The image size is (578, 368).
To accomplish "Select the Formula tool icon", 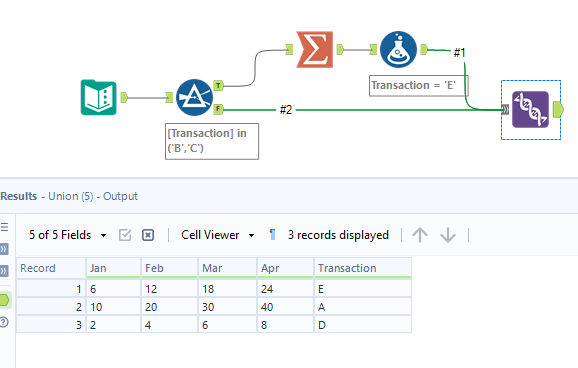I will tap(398, 49).
